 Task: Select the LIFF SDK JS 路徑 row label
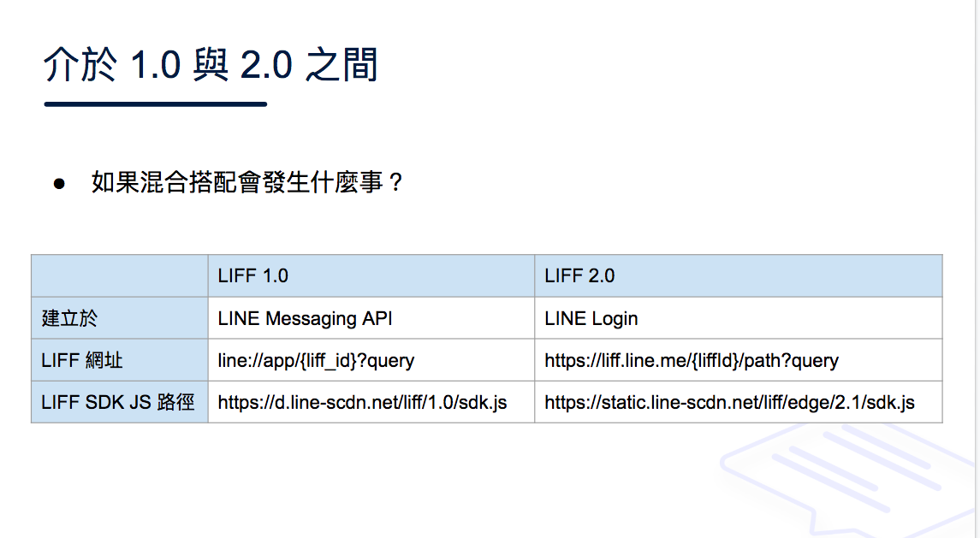coord(118,402)
